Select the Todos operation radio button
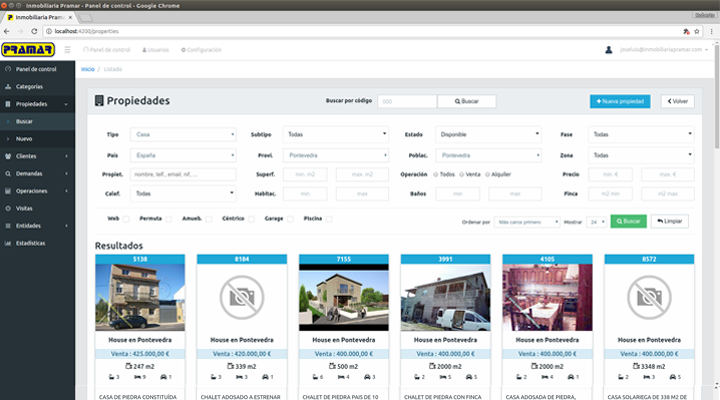The image size is (720, 400). (x=436, y=175)
